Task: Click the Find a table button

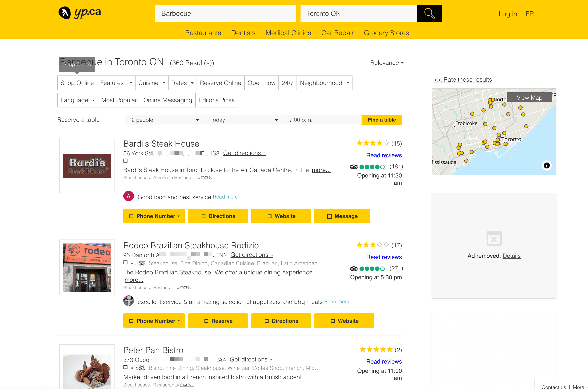Action: (x=382, y=120)
